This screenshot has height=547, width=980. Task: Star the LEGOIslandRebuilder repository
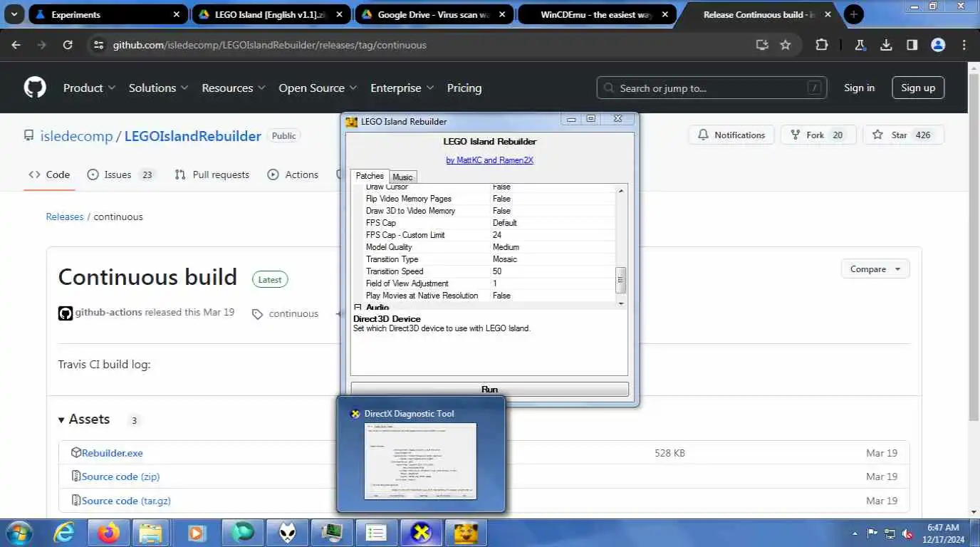tap(903, 135)
